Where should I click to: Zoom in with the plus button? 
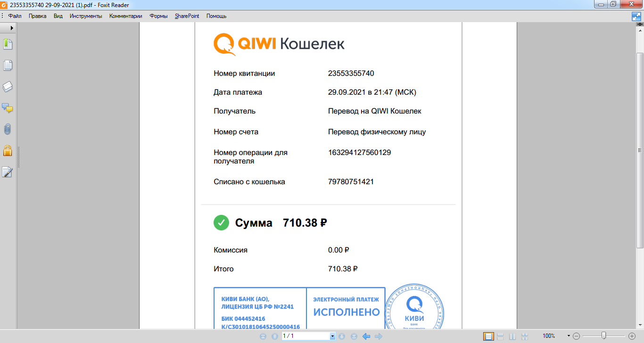632,336
